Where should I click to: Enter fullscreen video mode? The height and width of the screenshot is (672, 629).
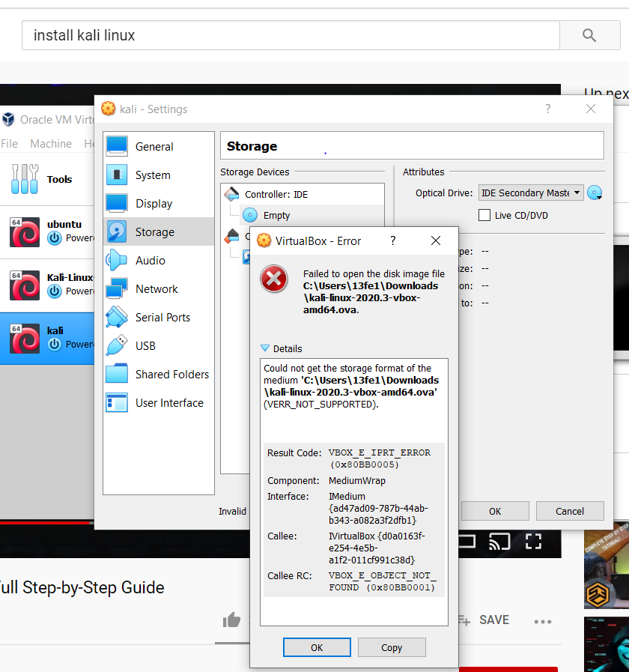pos(532,540)
